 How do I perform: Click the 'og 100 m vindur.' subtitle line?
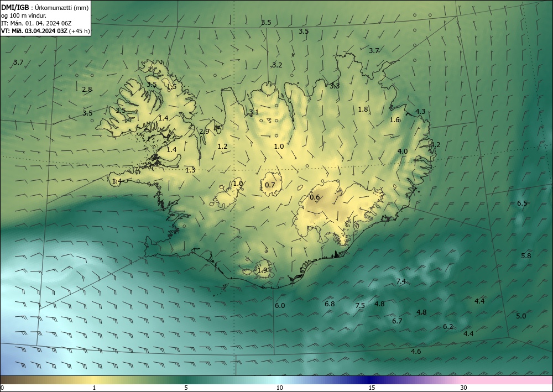tap(24, 15)
